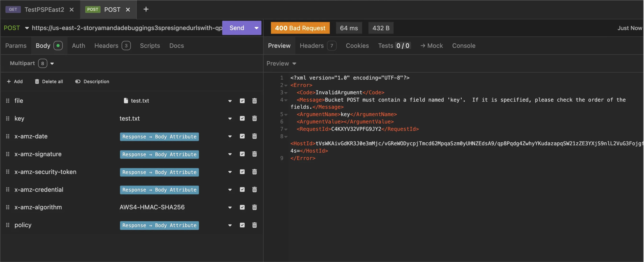Close the POST request tab
The image size is (644, 262).
pos(128,9)
